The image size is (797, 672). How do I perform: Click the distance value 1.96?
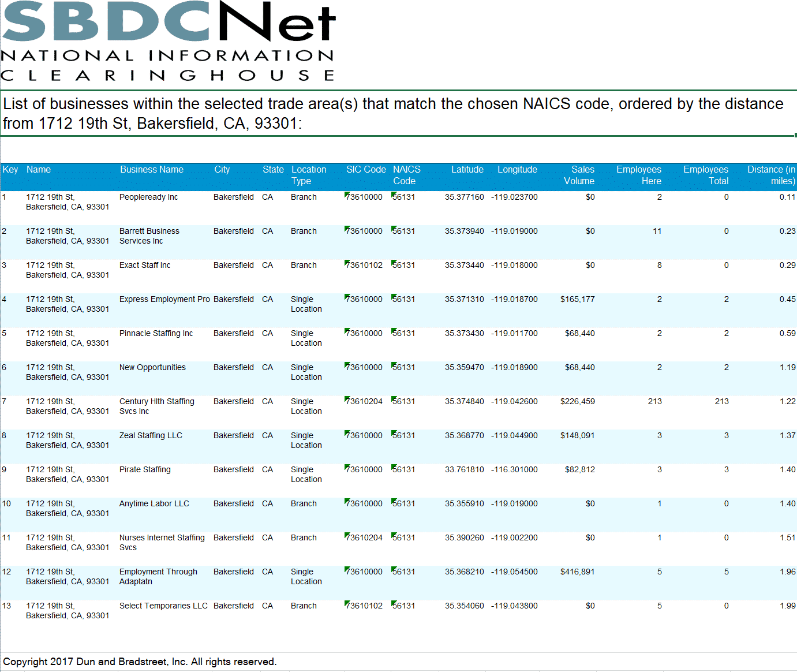(x=788, y=572)
